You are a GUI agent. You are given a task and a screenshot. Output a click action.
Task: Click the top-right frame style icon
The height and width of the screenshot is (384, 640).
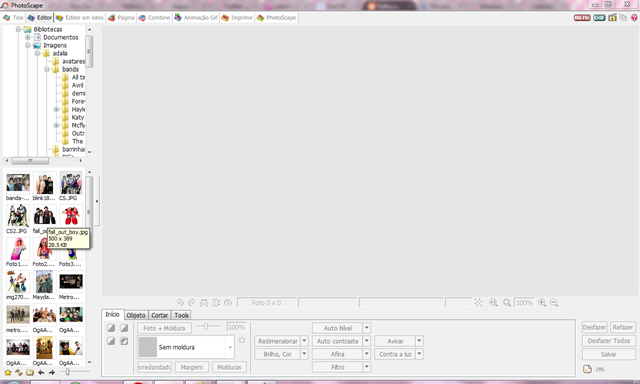point(124,328)
